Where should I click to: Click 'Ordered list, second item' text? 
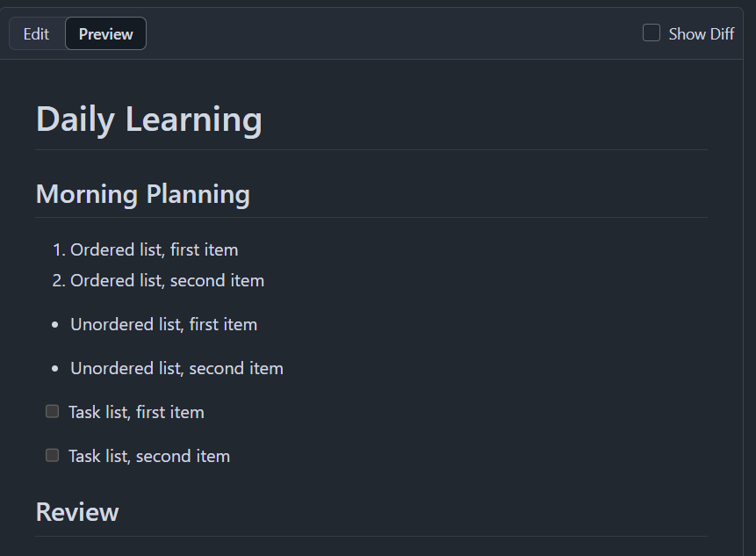click(168, 281)
